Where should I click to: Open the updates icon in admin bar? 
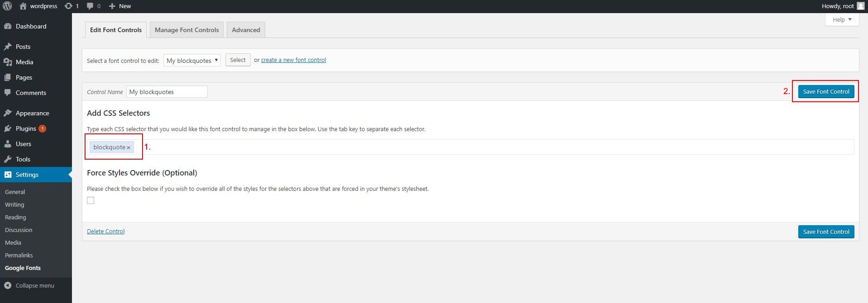tap(68, 6)
